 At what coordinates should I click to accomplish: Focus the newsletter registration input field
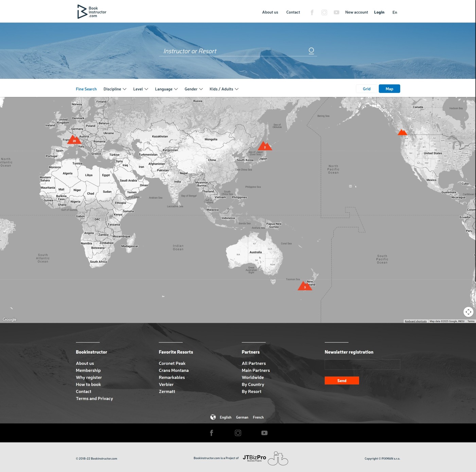coord(362,365)
